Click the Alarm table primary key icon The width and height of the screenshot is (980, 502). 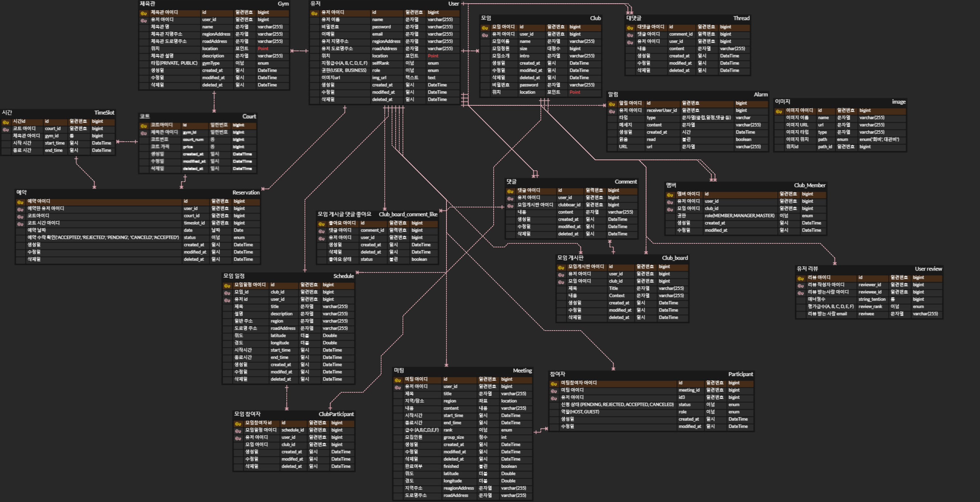(x=612, y=104)
